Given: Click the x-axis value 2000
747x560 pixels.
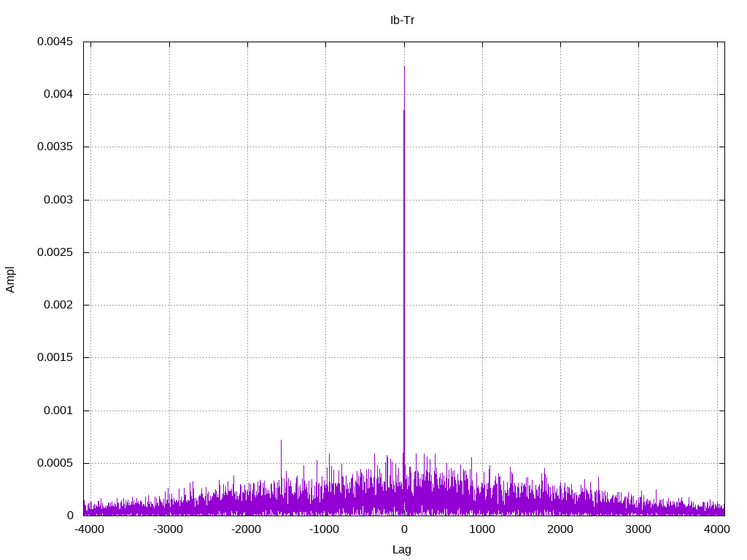Looking at the screenshot, I should [560, 529].
